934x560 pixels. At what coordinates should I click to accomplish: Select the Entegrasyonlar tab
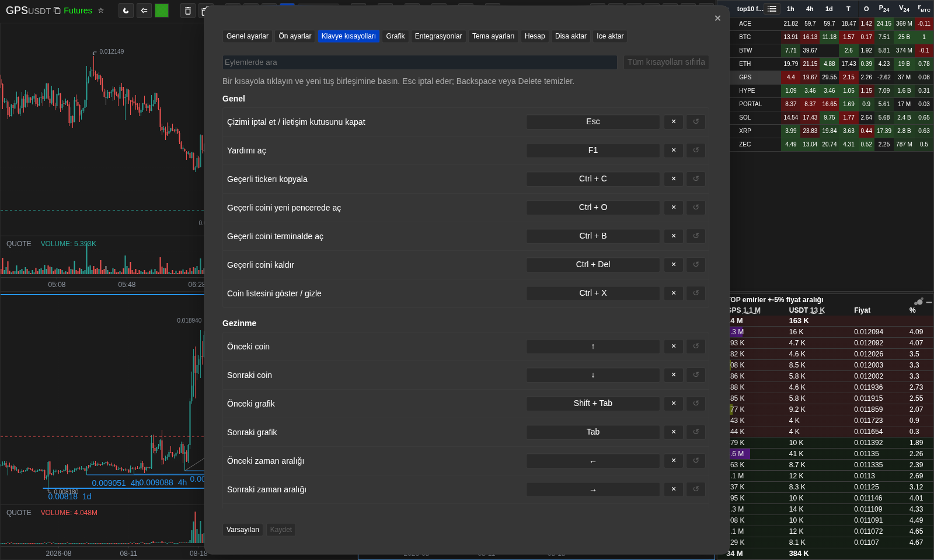pos(438,36)
